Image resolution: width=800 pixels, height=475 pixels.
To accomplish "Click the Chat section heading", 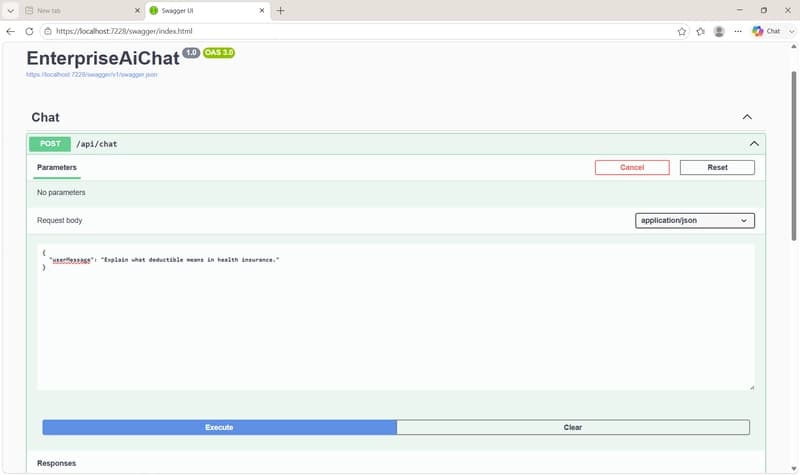I will 45,117.
